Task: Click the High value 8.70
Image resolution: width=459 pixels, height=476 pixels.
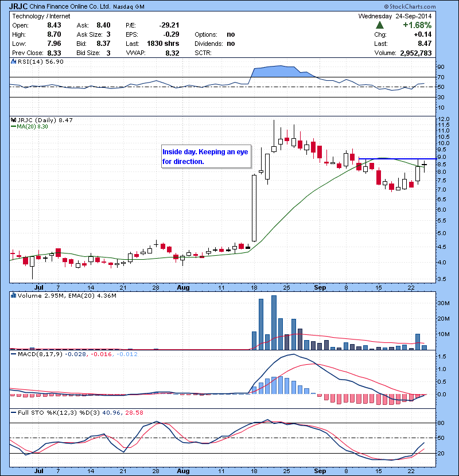Action: (x=54, y=34)
